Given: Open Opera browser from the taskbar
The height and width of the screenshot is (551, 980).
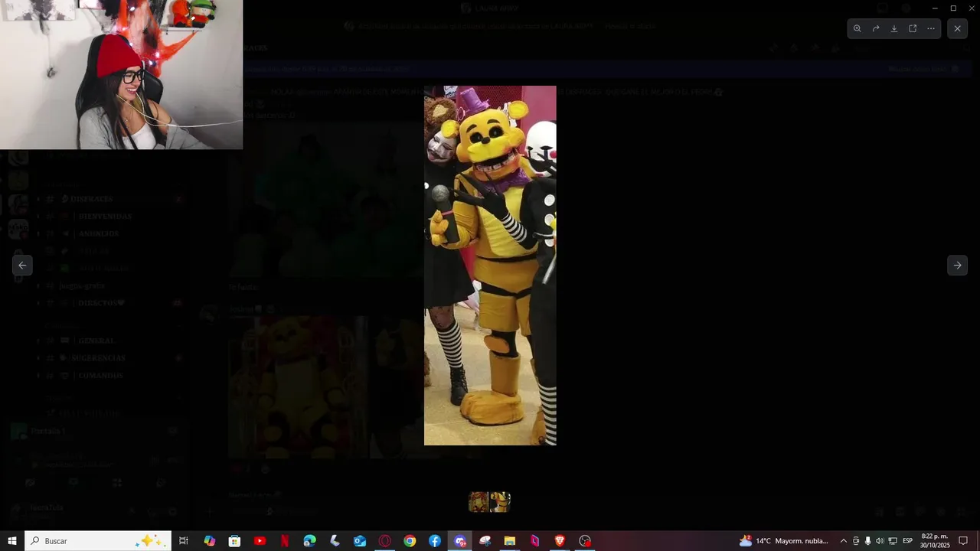Looking at the screenshot, I should pos(385,541).
